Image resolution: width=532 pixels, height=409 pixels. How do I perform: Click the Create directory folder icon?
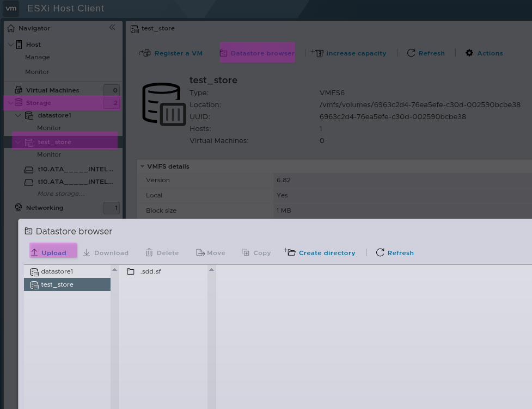click(290, 252)
